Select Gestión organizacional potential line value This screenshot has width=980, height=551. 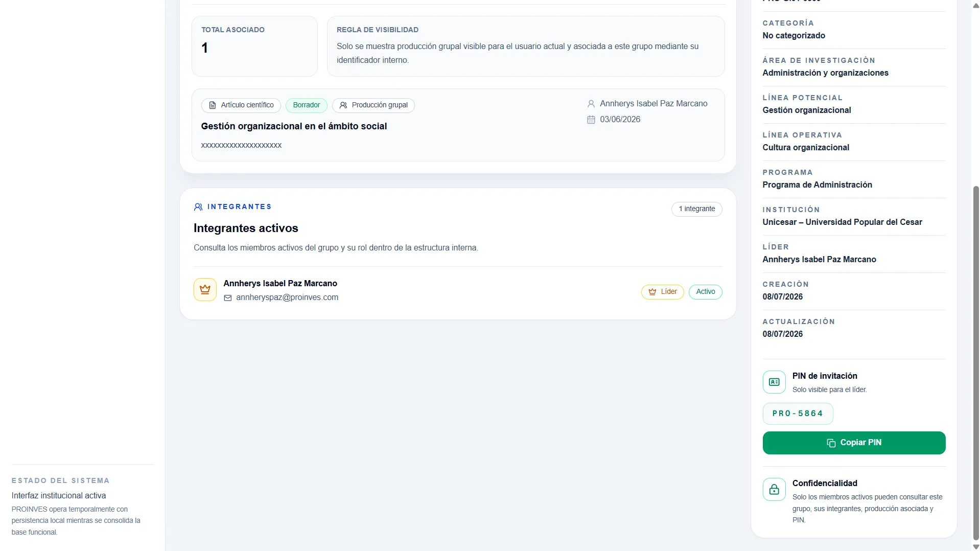(x=806, y=110)
